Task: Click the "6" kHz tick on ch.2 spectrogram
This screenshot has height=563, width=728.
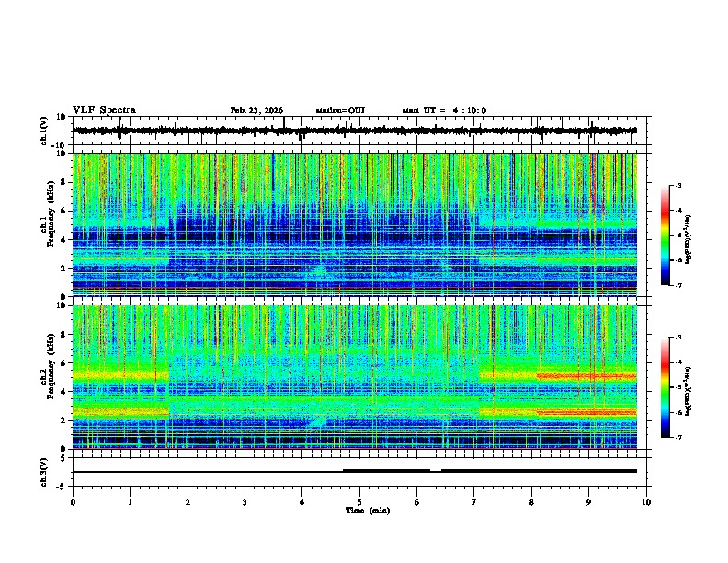Action: 63,363
